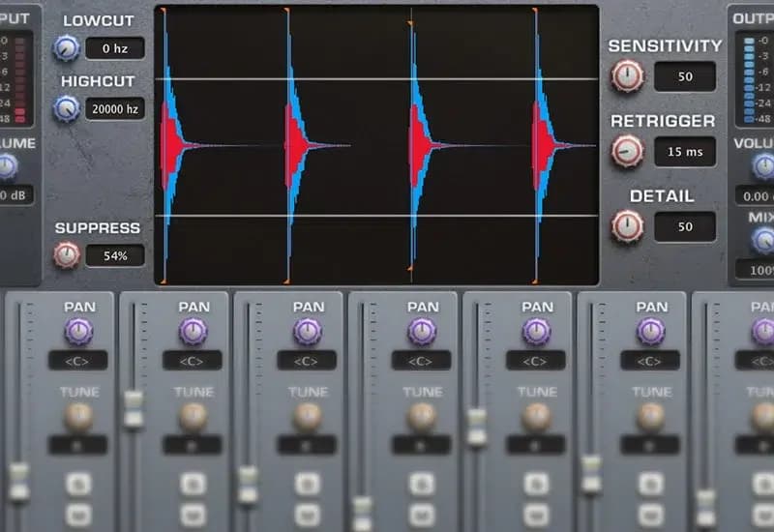Click the SENSITIVITY knob
774x532 pixels.
627,76
